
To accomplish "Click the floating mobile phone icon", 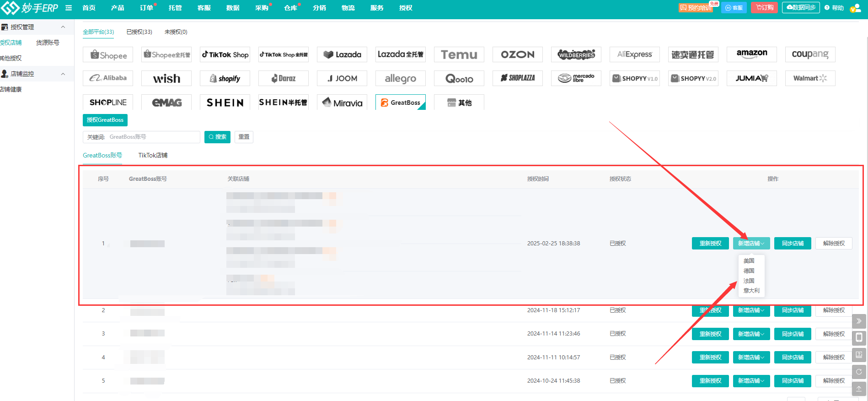I will tap(859, 338).
